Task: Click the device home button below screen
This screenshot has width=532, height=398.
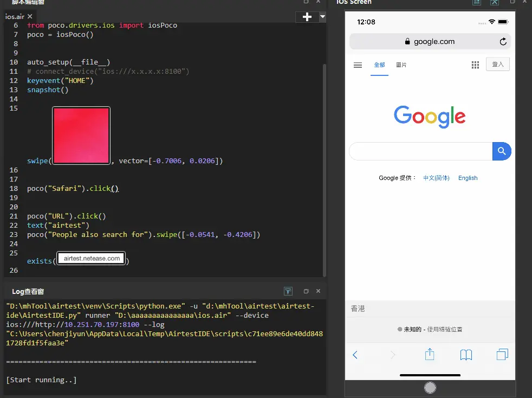Action: (x=430, y=388)
